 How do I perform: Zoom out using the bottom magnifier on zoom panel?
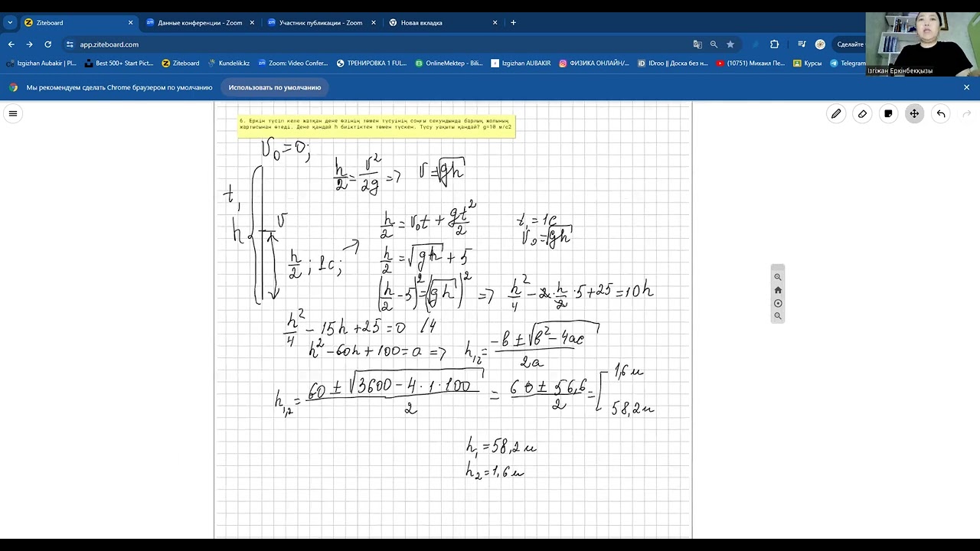[778, 316]
